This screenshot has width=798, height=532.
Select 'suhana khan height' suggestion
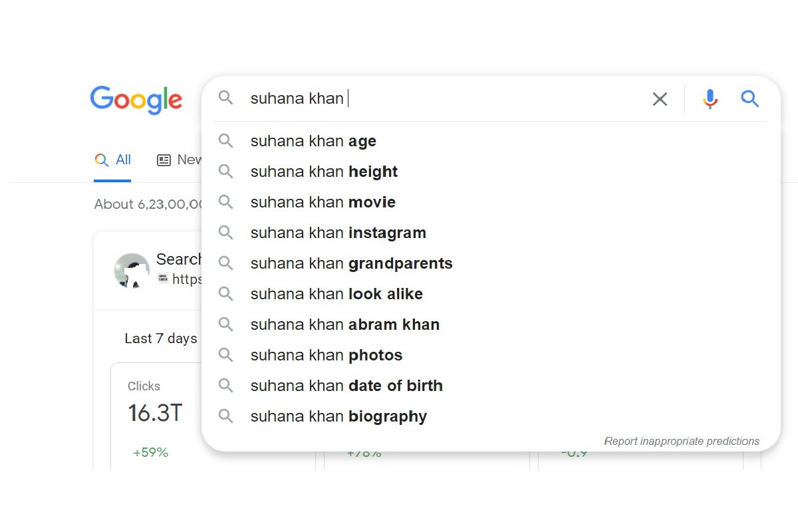[324, 172]
